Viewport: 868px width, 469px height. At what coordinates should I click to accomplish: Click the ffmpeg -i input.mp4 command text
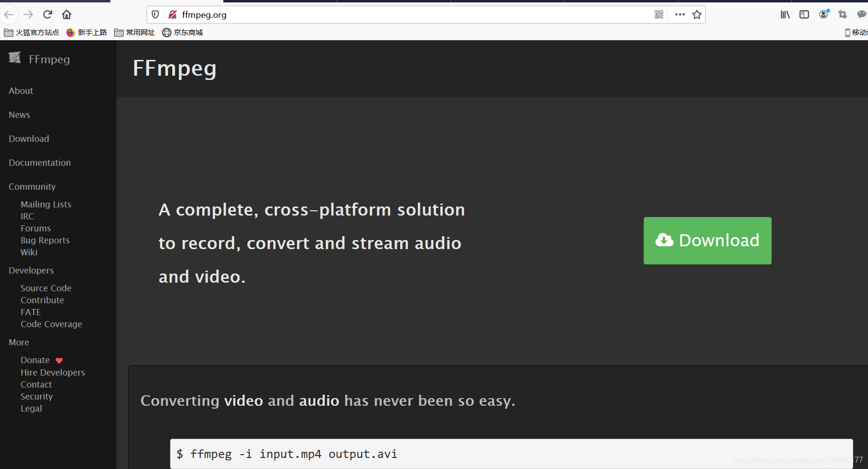click(x=287, y=454)
